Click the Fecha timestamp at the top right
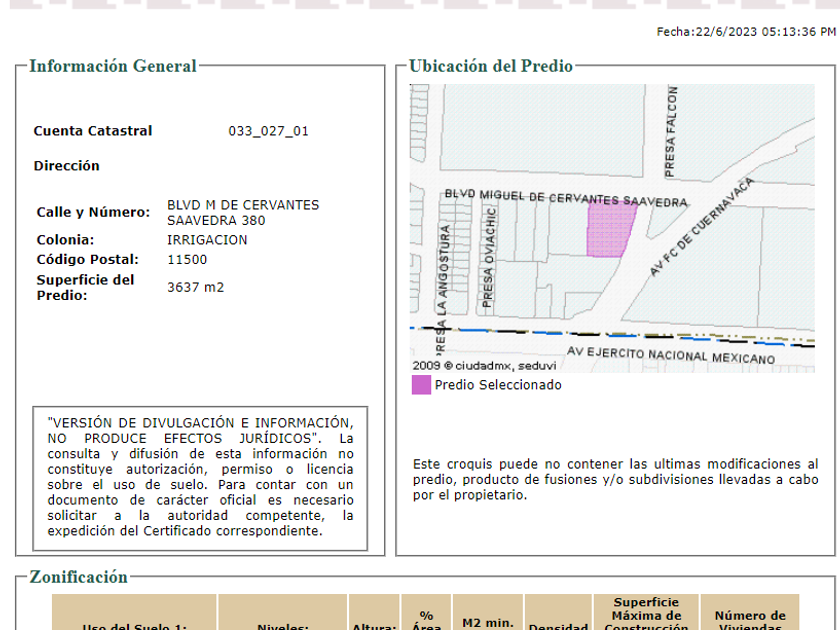 (745, 32)
